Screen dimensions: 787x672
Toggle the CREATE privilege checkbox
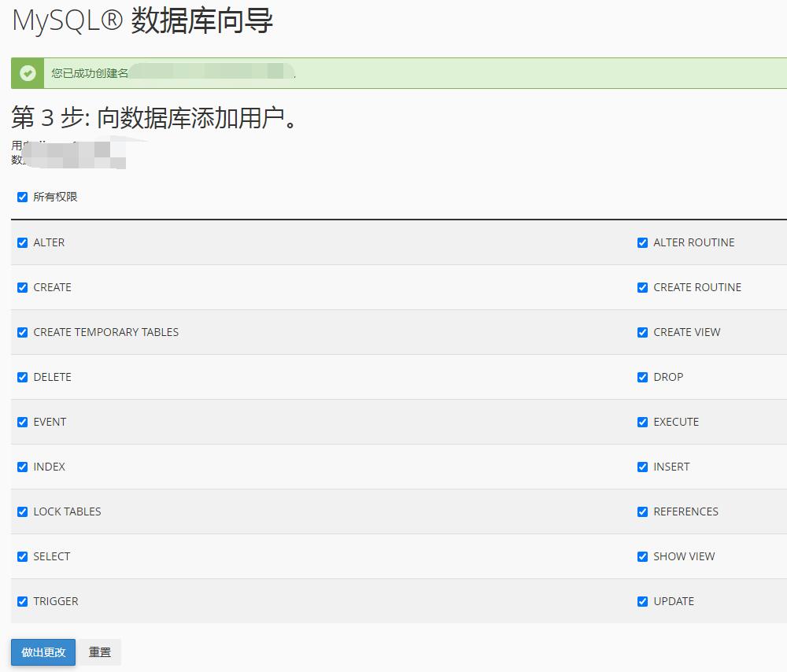coord(22,287)
